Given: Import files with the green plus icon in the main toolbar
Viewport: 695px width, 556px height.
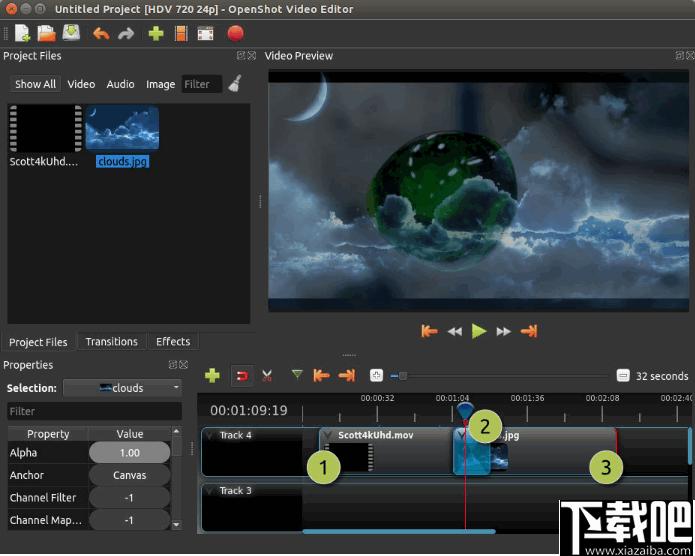Looking at the screenshot, I should pos(156,34).
